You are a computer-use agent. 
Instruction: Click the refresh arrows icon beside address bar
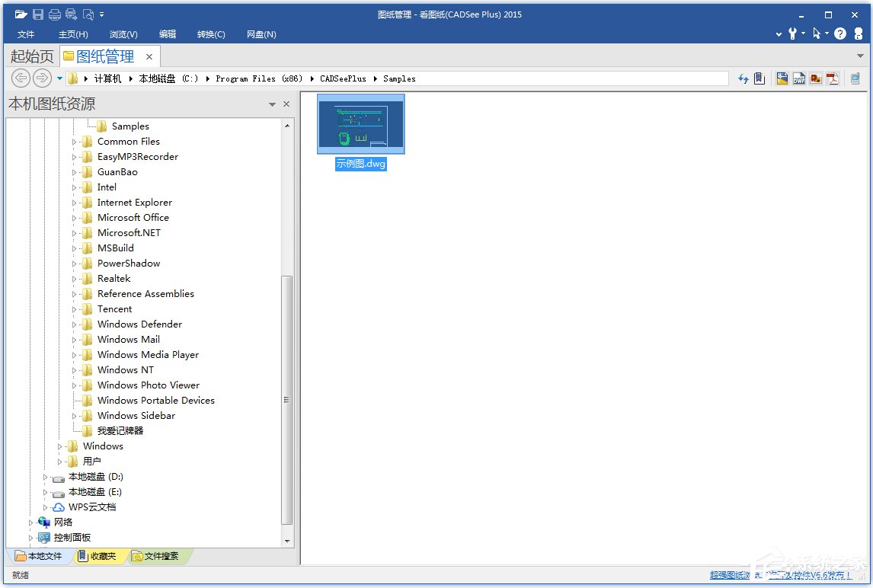pos(743,78)
